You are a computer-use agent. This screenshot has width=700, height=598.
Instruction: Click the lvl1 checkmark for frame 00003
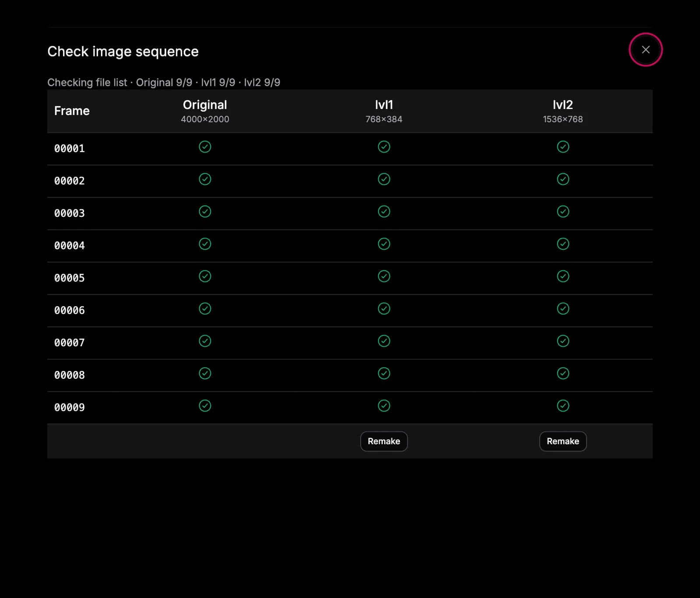[x=384, y=212]
